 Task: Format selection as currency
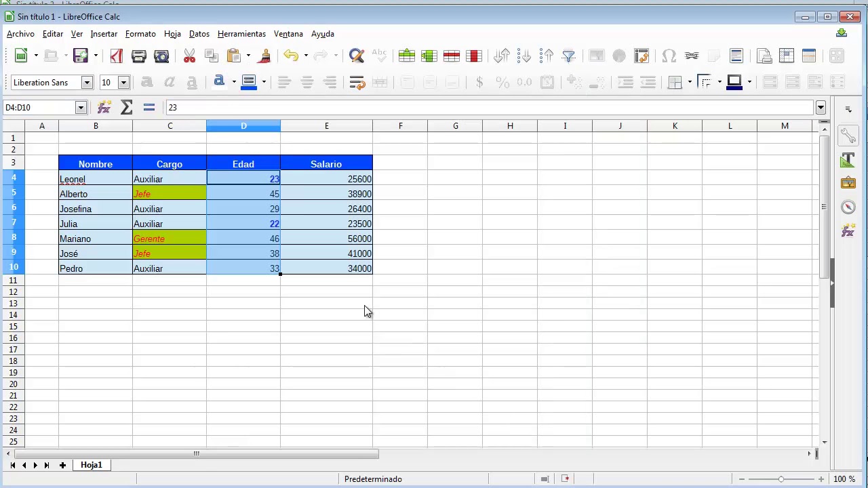[479, 82]
